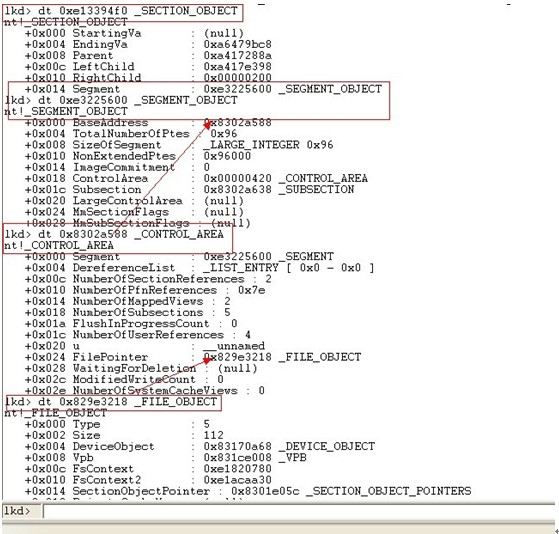Click the nt!_CONTROL_AREA header line
The height and width of the screenshot is (534, 559).
tap(59, 245)
